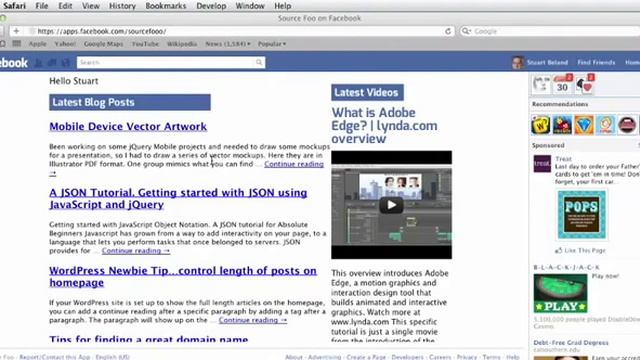Click the Google search field in Safari
This screenshot has height=360, width=640.
point(549,31)
